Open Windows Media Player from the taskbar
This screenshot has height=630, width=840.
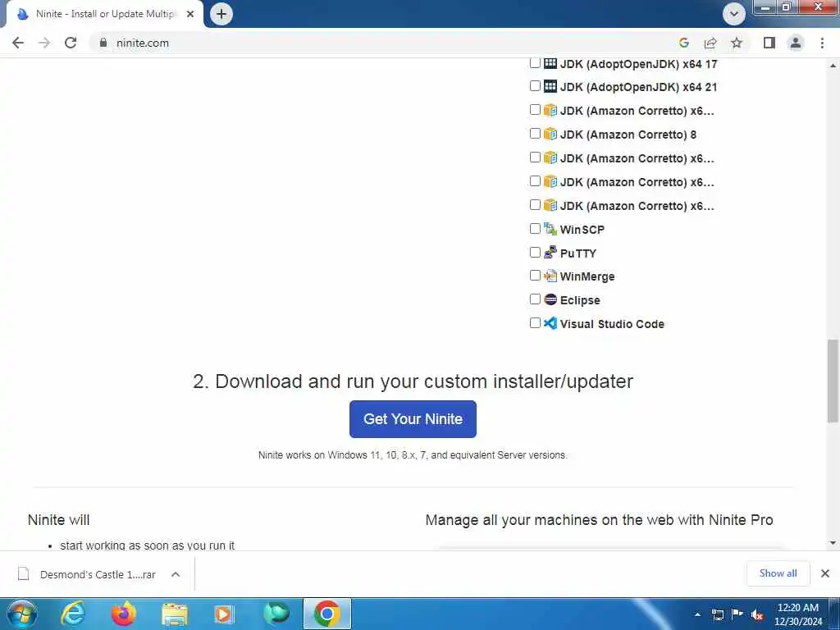(224, 614)
